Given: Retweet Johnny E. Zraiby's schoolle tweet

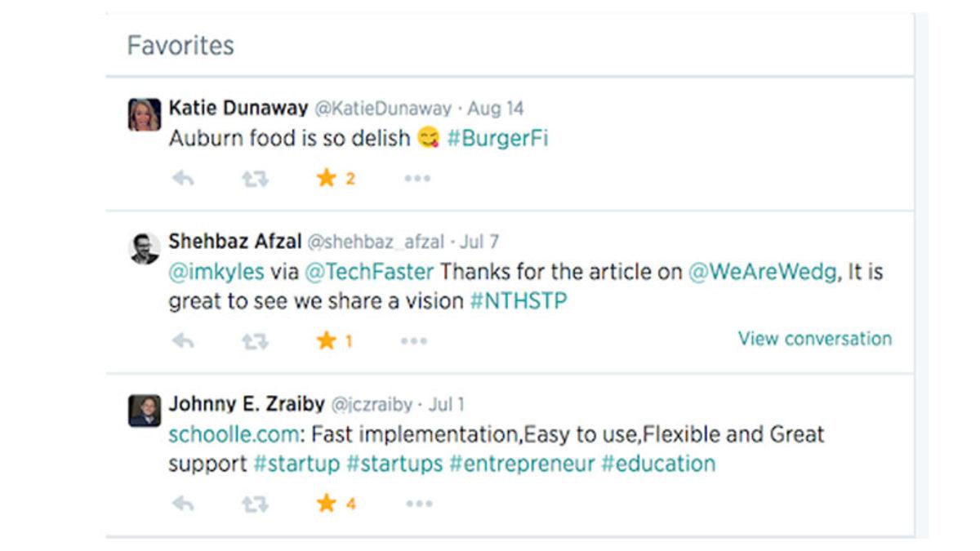Looking at the screenshot, I should (x=255, y=504).
